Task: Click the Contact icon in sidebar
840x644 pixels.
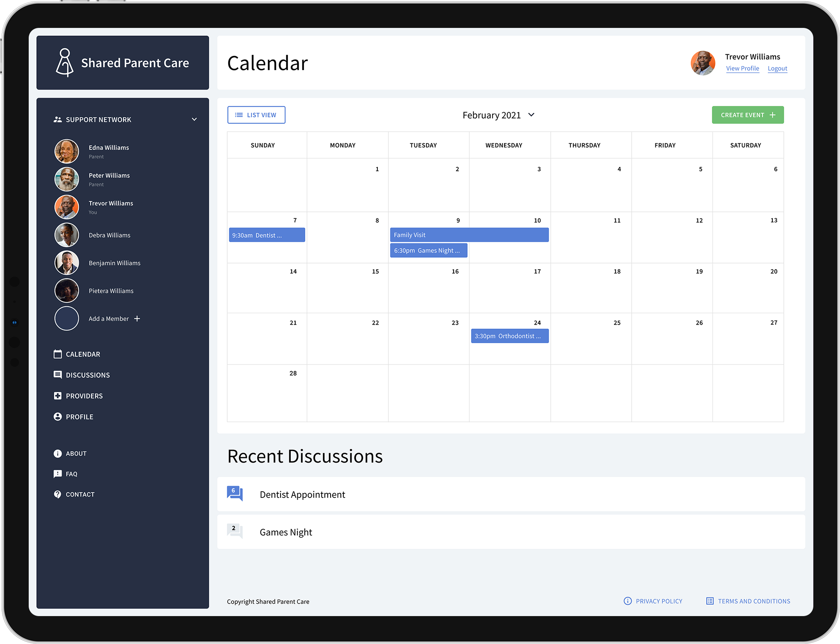Action: 57,494
